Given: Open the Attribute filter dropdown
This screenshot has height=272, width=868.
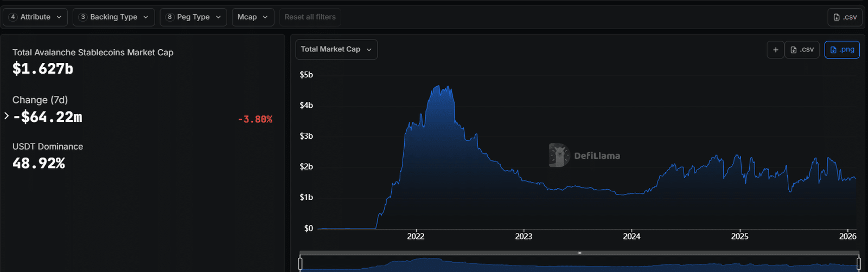Looking at the screenshot, I should point(35,17).
